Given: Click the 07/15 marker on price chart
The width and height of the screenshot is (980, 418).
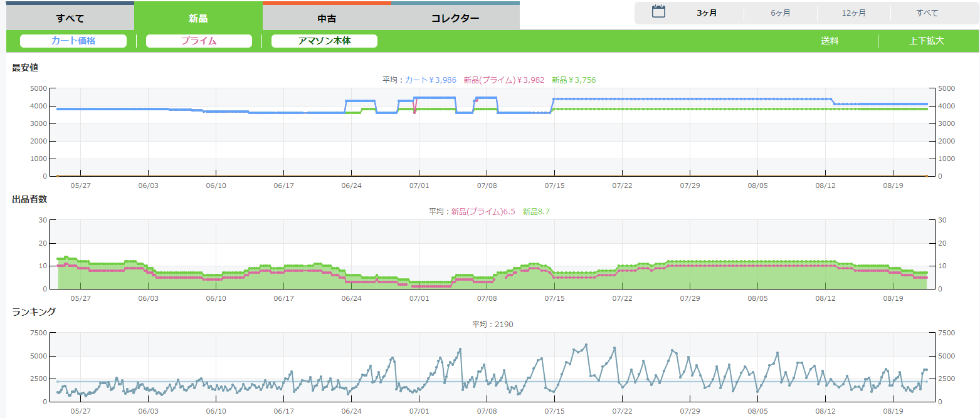Looking at the screenshot, I should click(x=554, y=185).
